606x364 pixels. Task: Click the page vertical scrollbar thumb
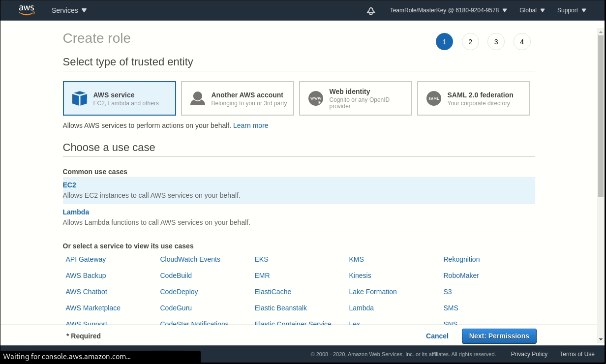point(601,116)
